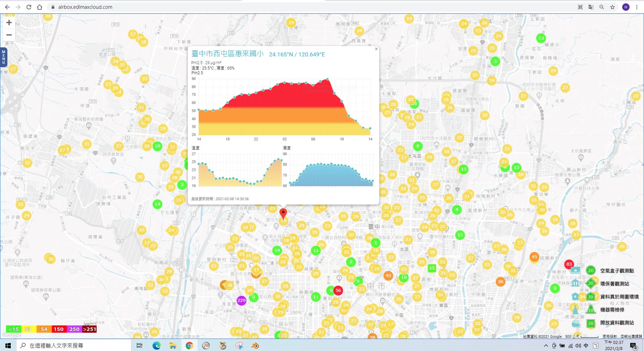Click the dark red >251 color scale swatch
The width and height of the screenshot is (644, 351).
pyautogui.click(x=89, y=329)
